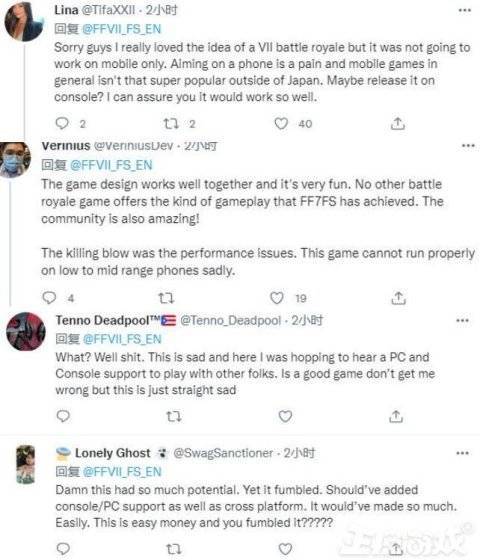Viewport: 480px width, 560px height.
Task: Like Lina's tweet with 40 likes
Action: pos(281,124)
